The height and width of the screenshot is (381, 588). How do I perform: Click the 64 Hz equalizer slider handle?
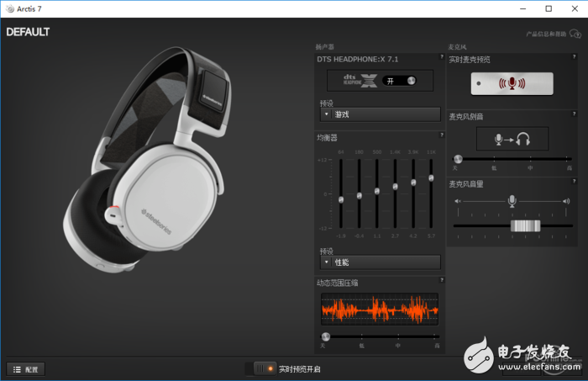coord(341,199)
